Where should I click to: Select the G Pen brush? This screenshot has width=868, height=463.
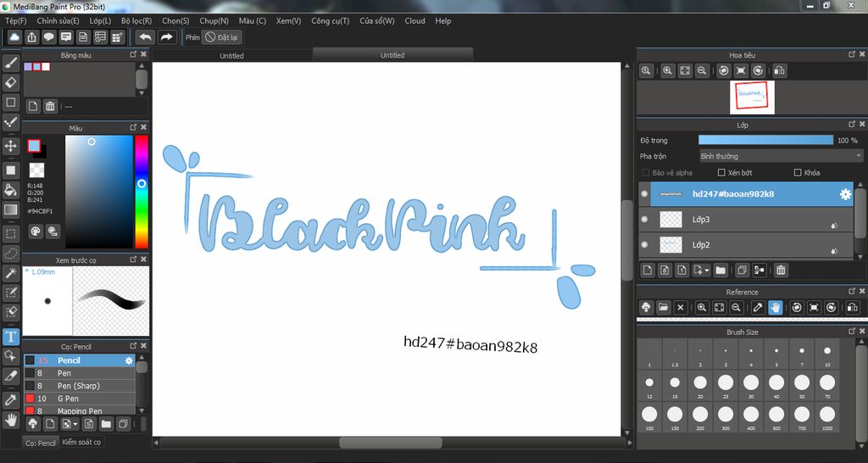[x=79, y=399]
